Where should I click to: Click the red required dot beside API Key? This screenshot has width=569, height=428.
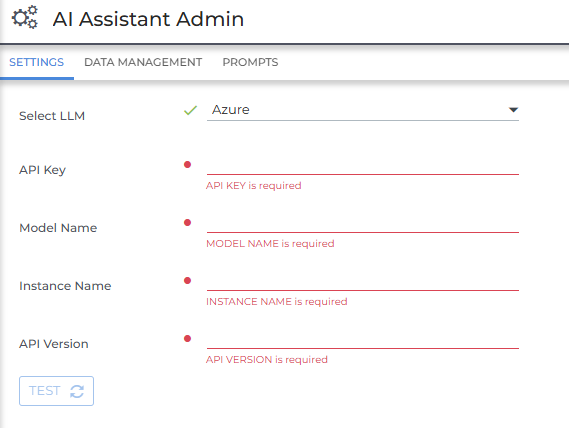[187, 165]
